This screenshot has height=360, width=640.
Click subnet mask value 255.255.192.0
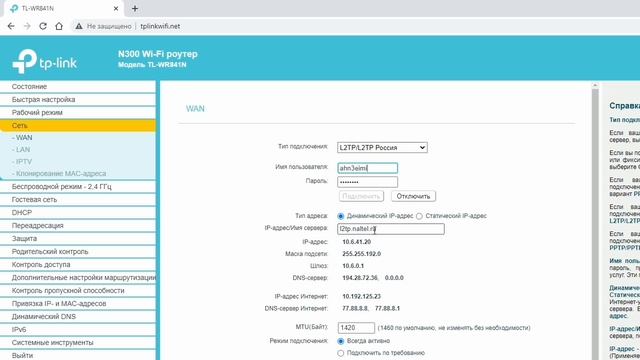pyautogui.click(x=361, y=254)
